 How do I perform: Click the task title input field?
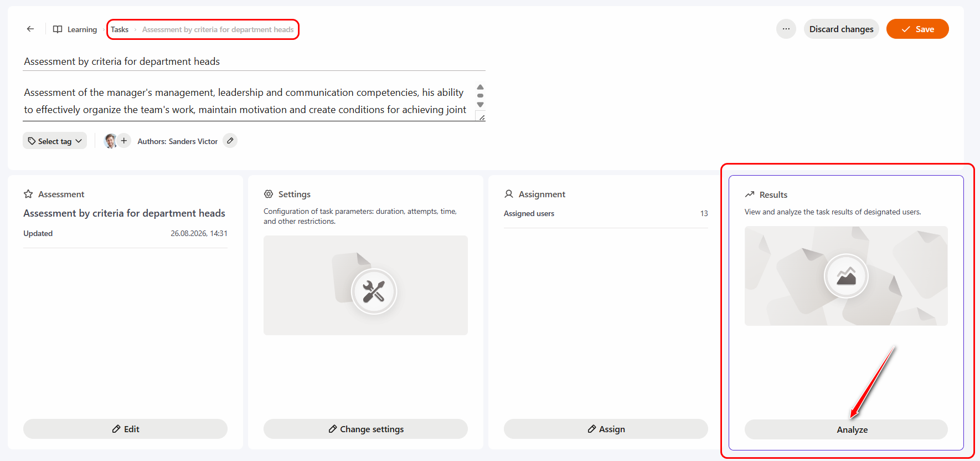pos(255,62)
